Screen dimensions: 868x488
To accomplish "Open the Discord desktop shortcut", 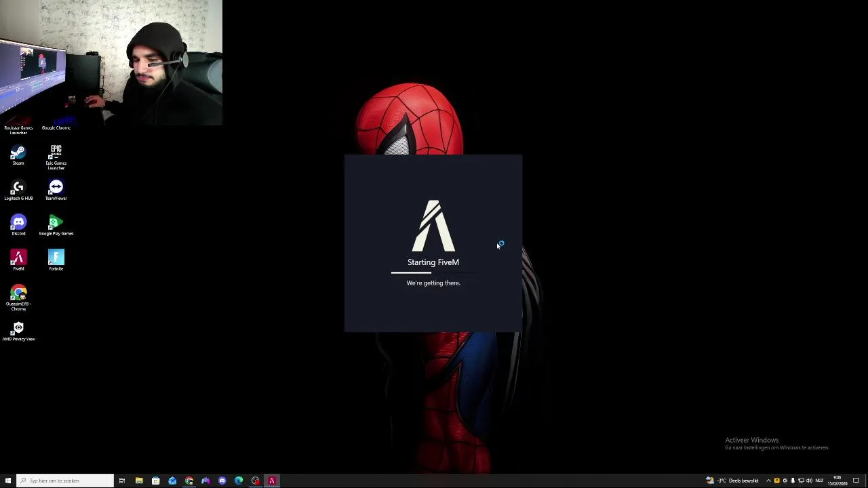I will [18, 226].
